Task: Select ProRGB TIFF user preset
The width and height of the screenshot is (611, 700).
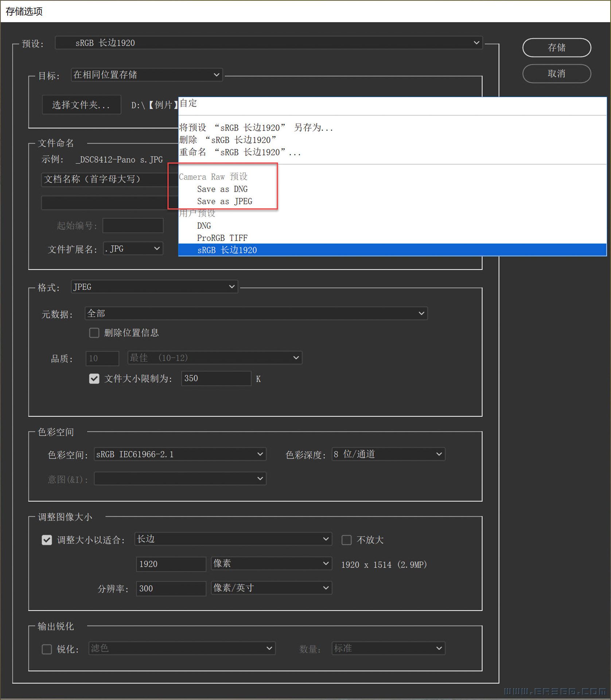Action: 222,238
